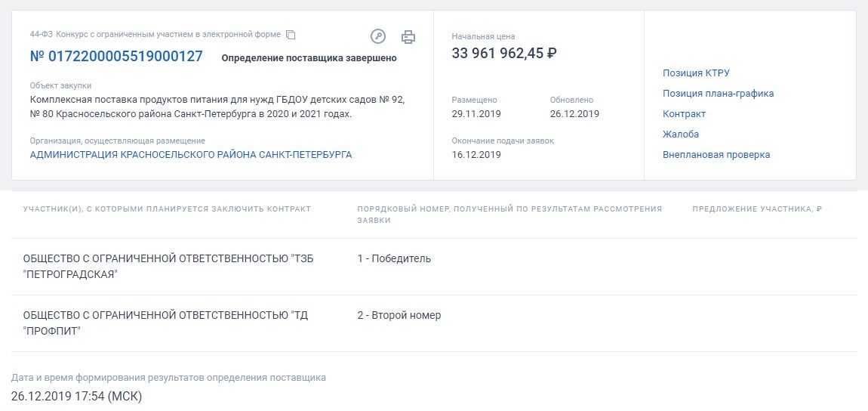Click the Участник(и) column header

(167, 209)
